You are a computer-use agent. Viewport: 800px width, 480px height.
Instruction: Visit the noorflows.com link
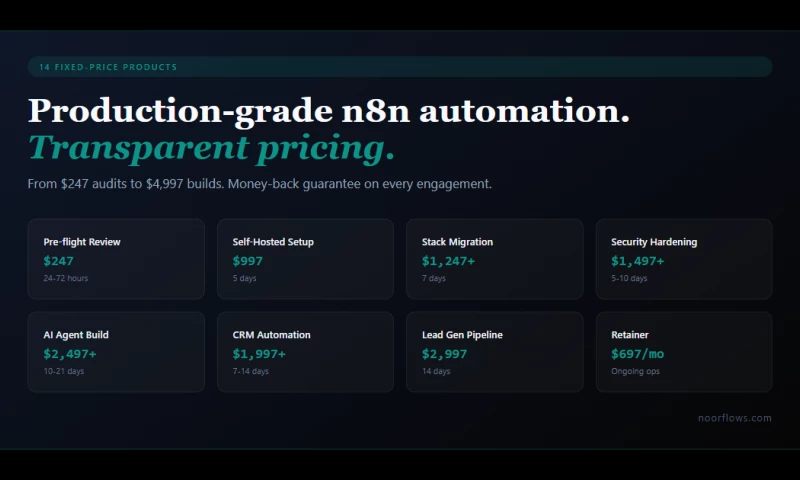(735, 418)
